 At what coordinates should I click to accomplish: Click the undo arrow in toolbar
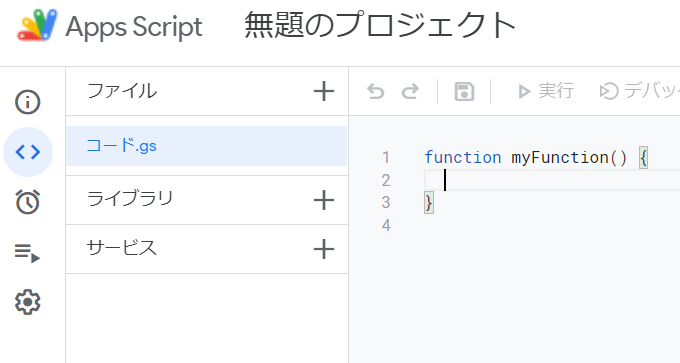tap(376, 92)
